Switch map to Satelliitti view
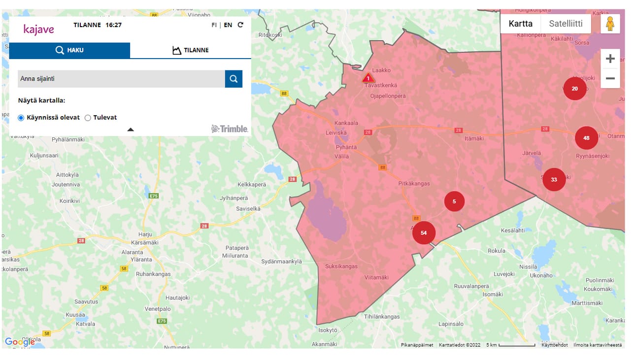635x364 pixels. pos(566,23)
